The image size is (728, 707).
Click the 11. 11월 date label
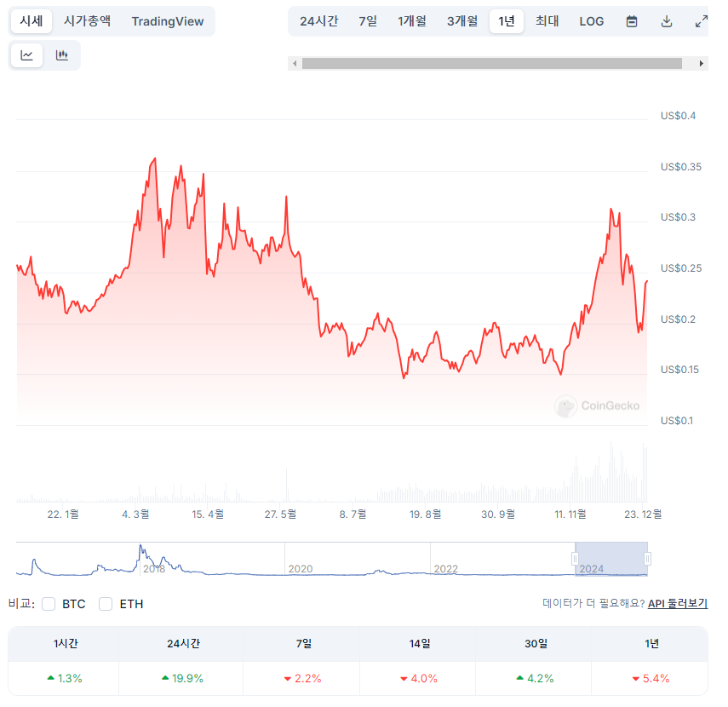pos(570,514)
